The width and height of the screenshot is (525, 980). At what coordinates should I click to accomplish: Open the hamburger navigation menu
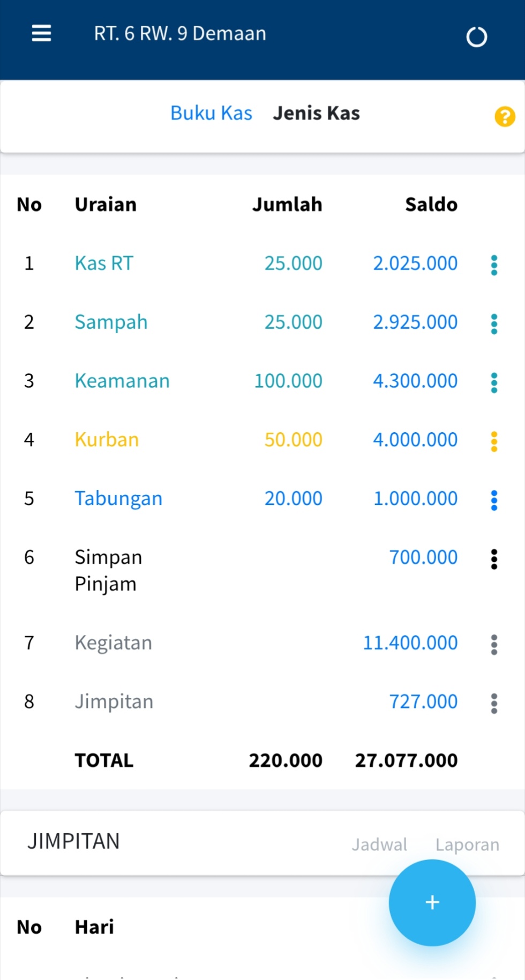[x=41, y=33]
